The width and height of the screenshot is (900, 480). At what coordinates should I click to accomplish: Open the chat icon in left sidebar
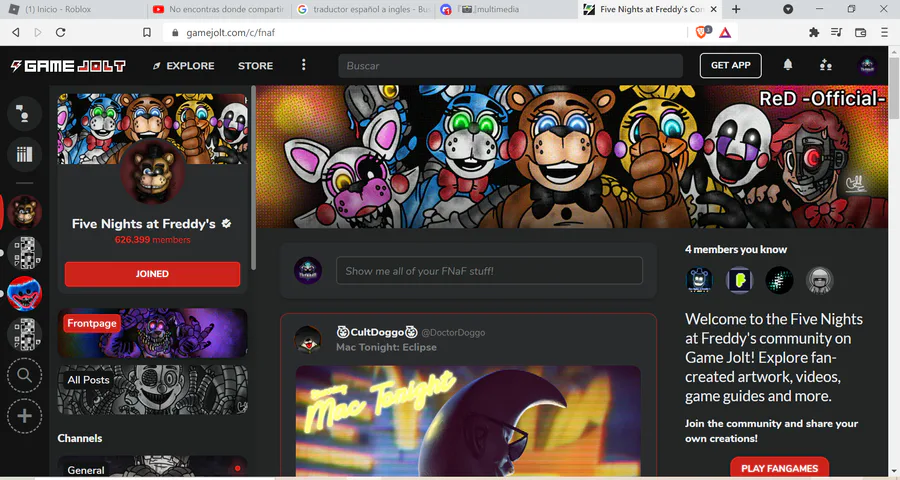point(24,113)
